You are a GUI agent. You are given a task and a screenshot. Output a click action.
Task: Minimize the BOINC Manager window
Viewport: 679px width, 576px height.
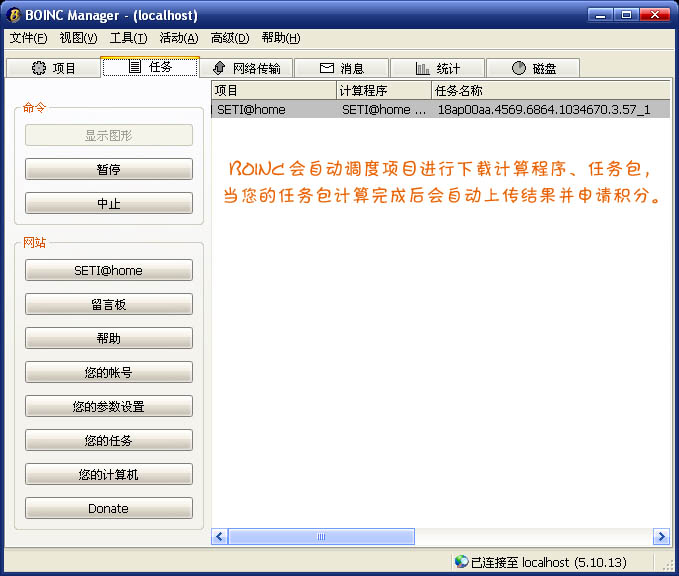tap(601, 15)
